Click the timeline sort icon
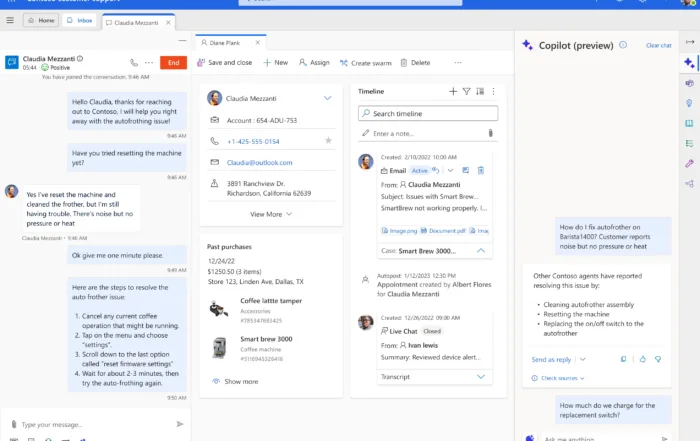 pyautogui.click(x=480, y=92)
